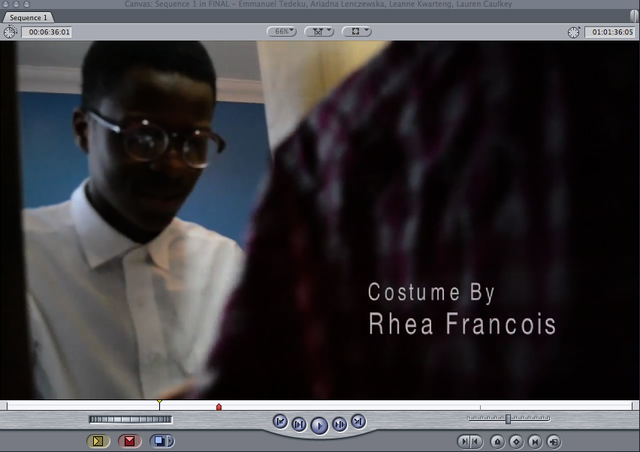Add a marker at the playhead
This screenshot has height=452, width=640.
[x=497, y=441]
